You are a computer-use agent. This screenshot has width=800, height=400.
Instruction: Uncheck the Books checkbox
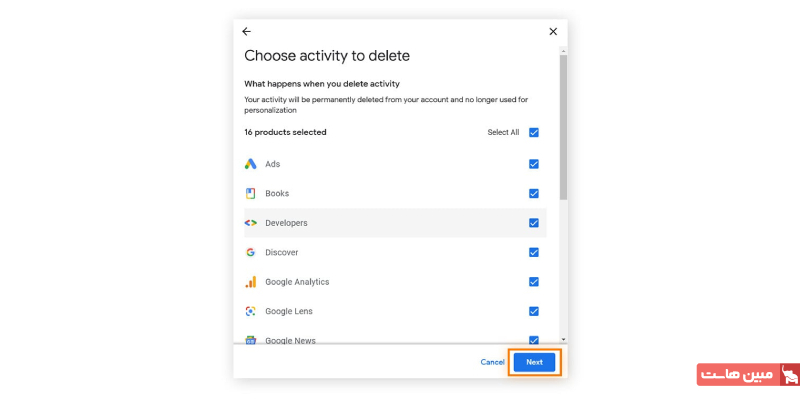(534, 193)
